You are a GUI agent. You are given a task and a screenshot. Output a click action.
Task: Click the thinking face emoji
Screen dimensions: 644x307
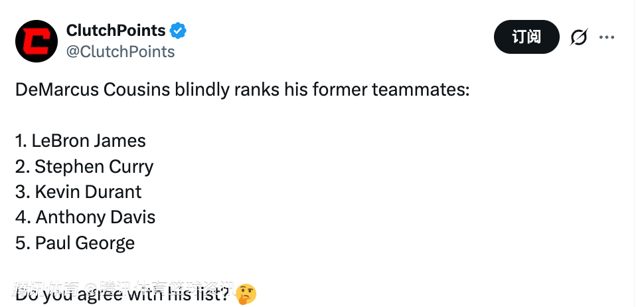click(246, 293)
